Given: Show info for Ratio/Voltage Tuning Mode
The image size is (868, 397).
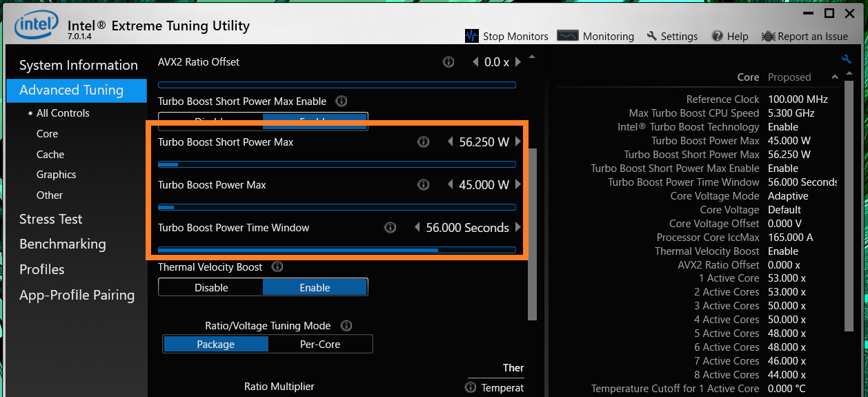Looking at the screenshot, I should coord(346,326).
